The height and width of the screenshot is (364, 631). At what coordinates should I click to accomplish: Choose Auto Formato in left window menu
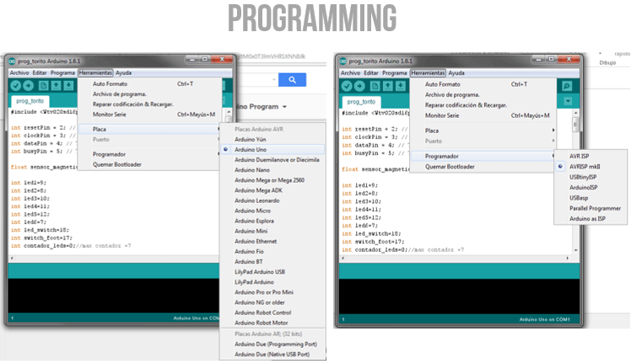tap(149, 84)
